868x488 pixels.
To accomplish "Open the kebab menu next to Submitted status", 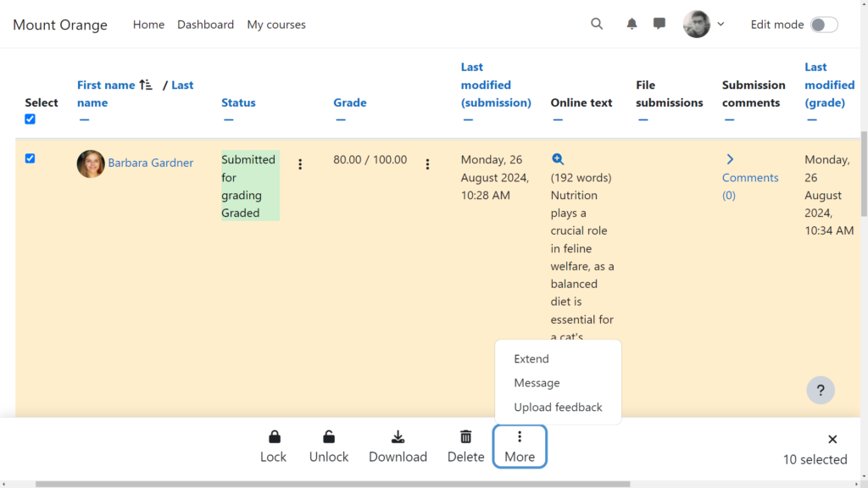I will [300, 164].
